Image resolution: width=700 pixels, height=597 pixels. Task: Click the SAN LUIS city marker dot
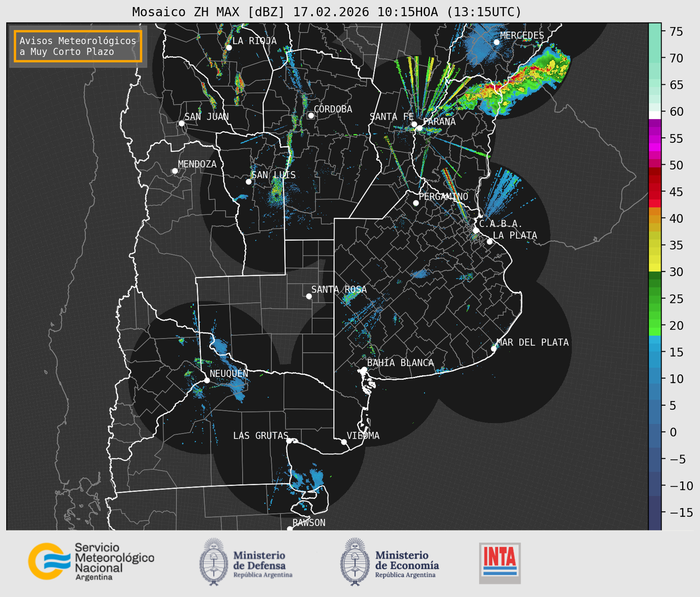point(249,181)
